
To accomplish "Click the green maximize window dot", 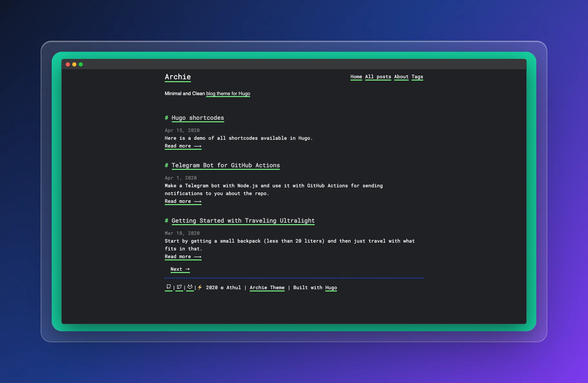I will [x=81, y=64].
